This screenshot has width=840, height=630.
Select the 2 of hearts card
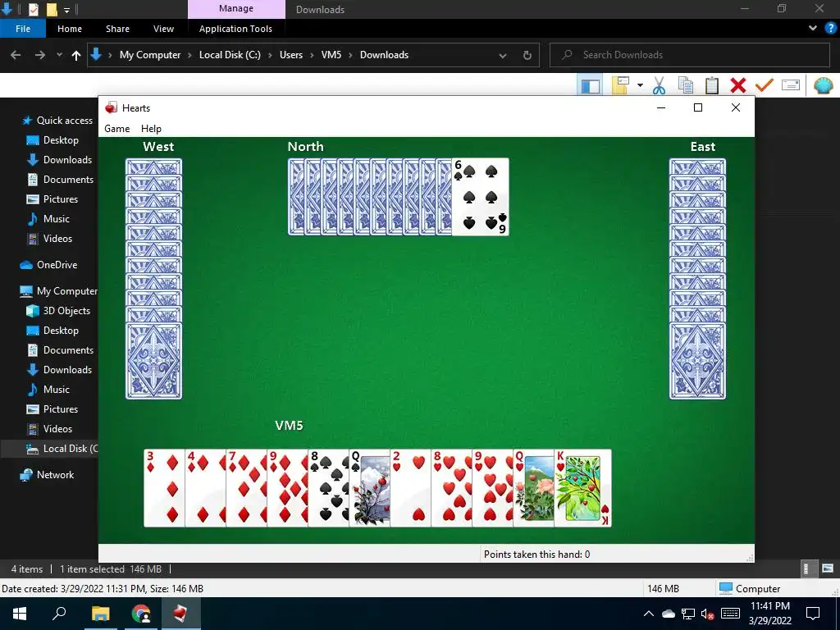[410, 488]
